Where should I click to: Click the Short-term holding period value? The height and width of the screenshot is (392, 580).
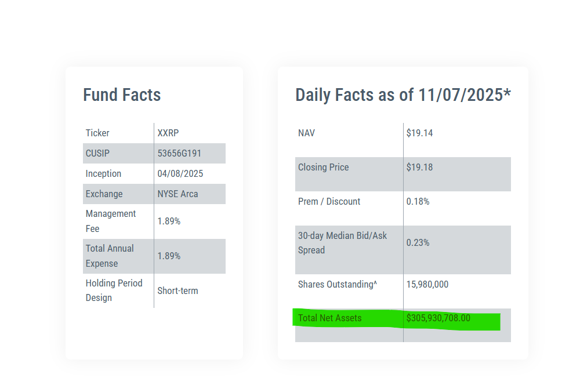point(177,291)
